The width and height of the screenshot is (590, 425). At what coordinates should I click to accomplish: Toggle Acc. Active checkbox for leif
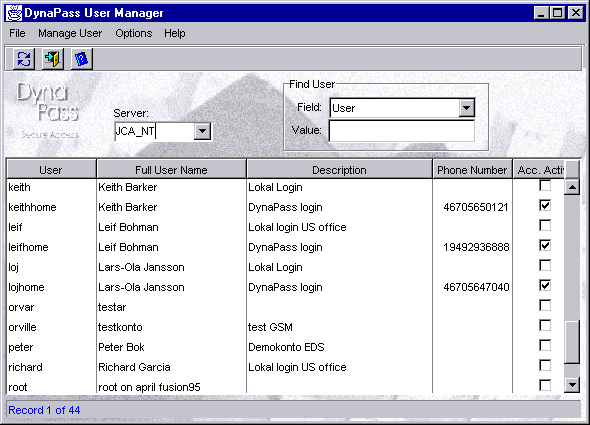[x=545, y=225]
